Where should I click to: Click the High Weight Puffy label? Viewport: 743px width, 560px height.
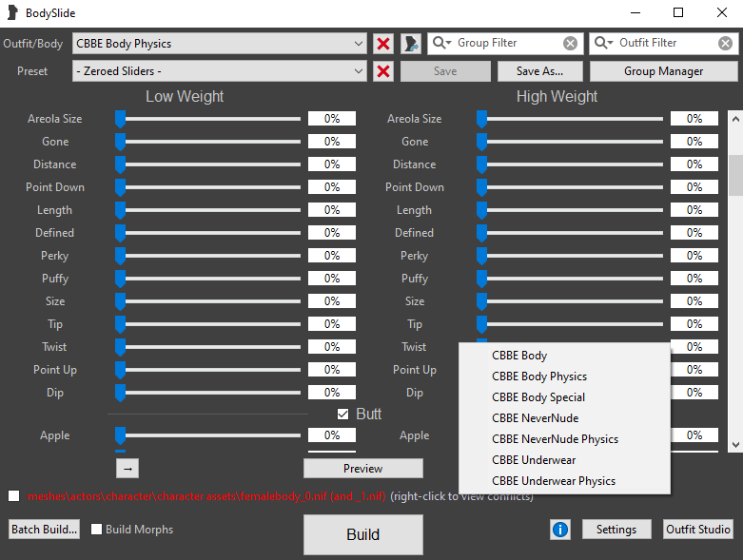point(415,279)
